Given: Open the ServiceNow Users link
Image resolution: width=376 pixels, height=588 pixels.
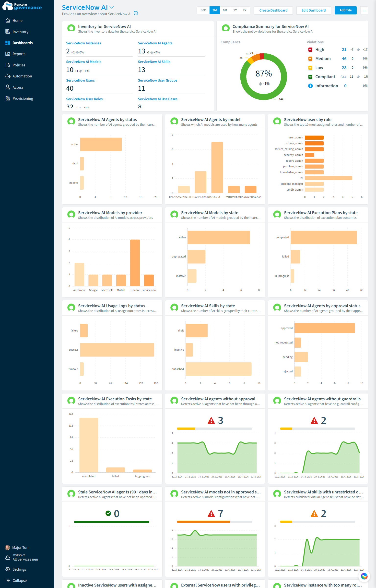Looking at the screenshot, I should click(80, 80).
